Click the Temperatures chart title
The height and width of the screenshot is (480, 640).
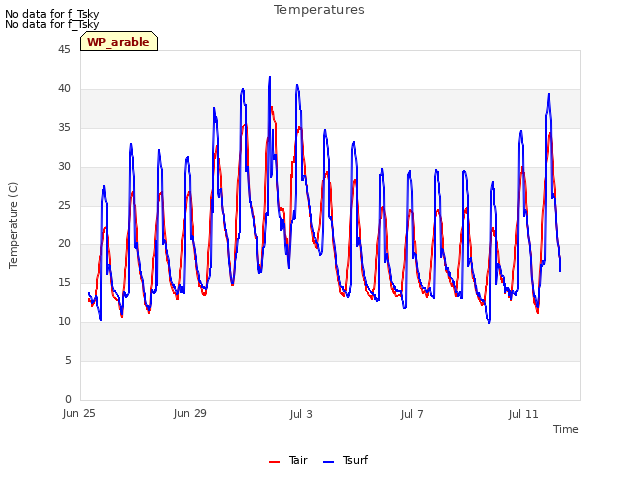(x=319, y=10)
